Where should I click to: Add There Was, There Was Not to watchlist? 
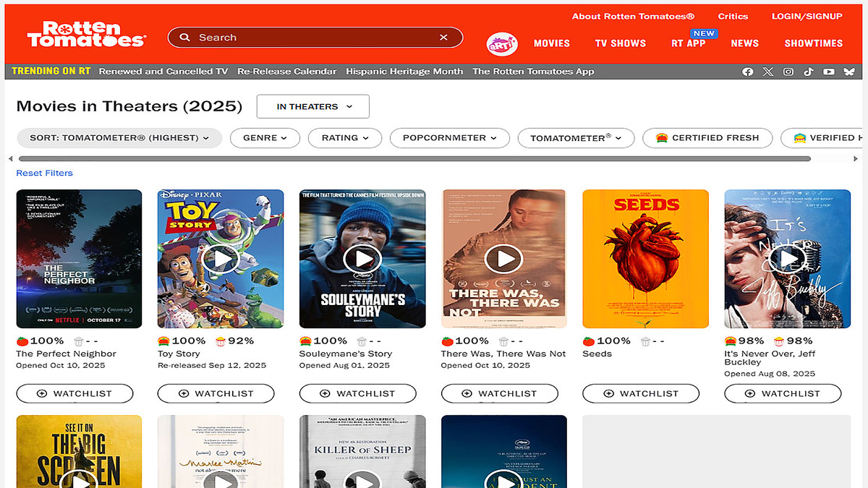coord(500,393)
